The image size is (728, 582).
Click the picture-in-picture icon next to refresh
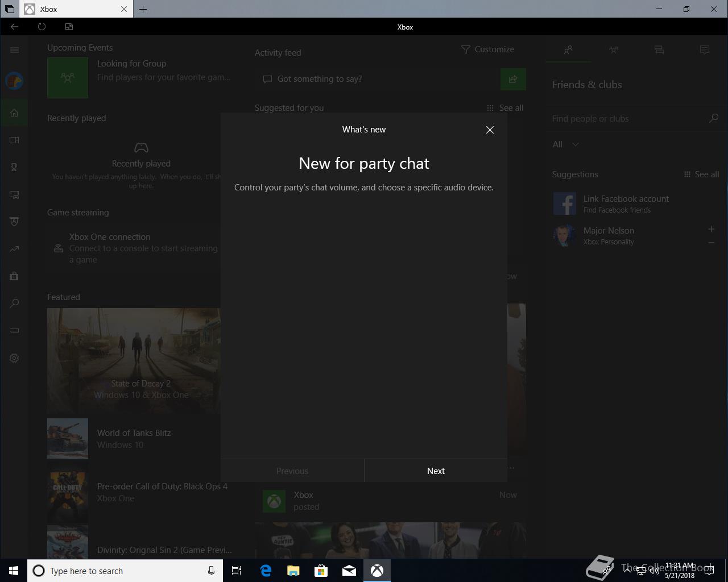(x=69, y=27)
